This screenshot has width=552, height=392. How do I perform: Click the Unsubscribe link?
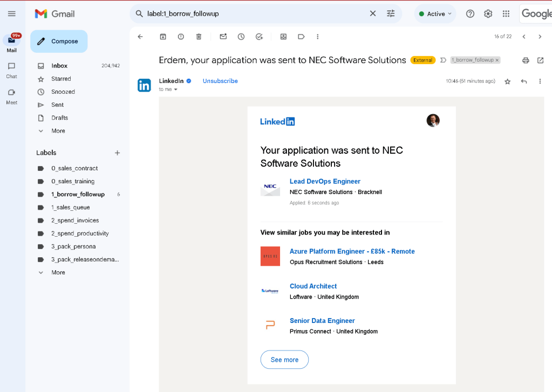pyautogui.click(x=220, y=81)
